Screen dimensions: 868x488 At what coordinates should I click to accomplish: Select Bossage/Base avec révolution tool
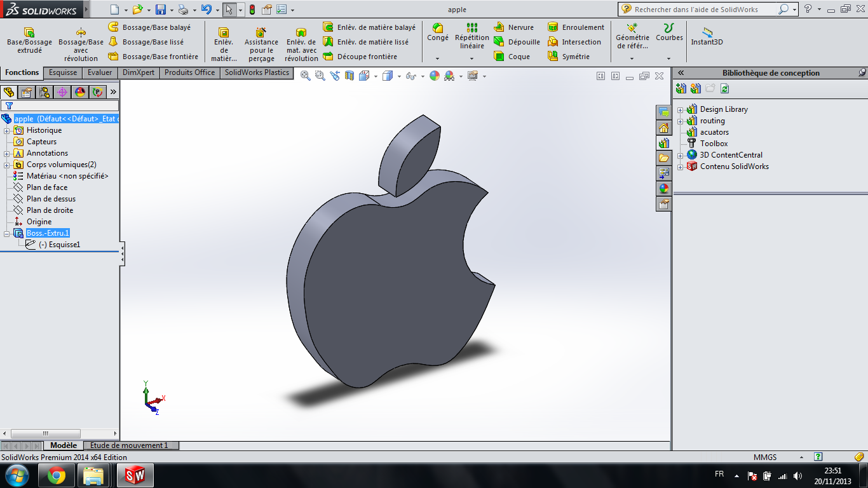81,44
